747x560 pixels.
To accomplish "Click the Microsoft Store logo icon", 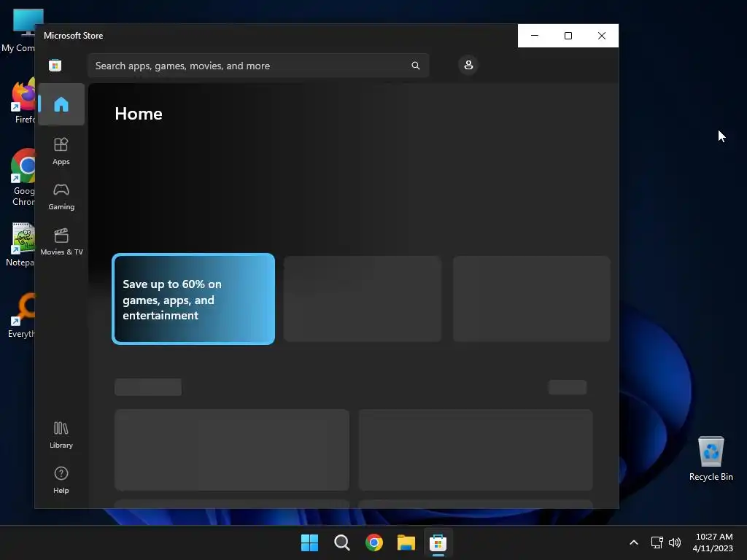I will [x=55, y=65].
